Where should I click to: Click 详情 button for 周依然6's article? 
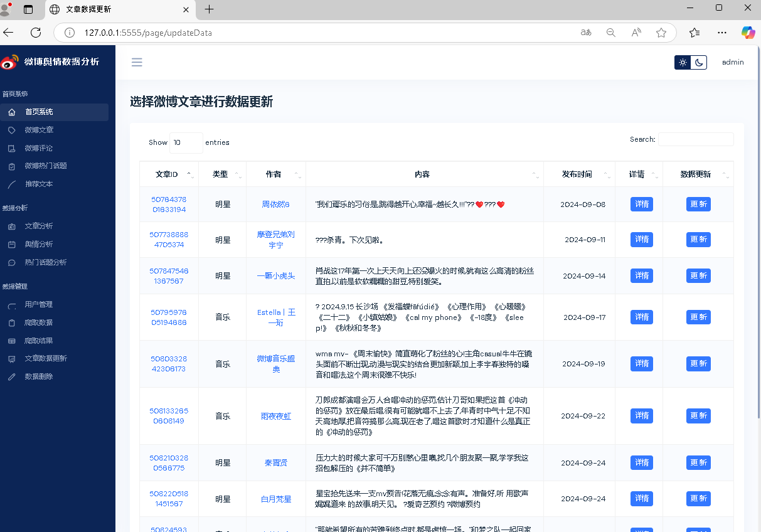pos(642,205)
